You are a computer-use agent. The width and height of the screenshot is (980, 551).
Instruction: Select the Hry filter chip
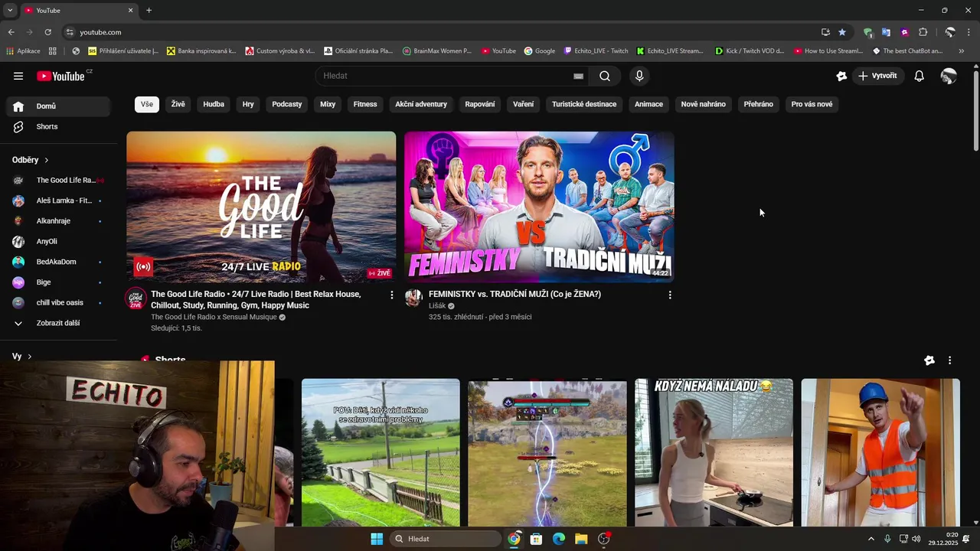click(x=248, y=104)
